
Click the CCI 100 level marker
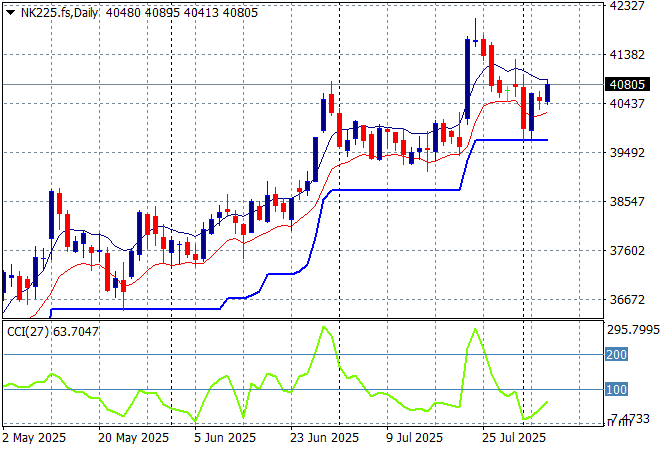(x=617, y=389)
